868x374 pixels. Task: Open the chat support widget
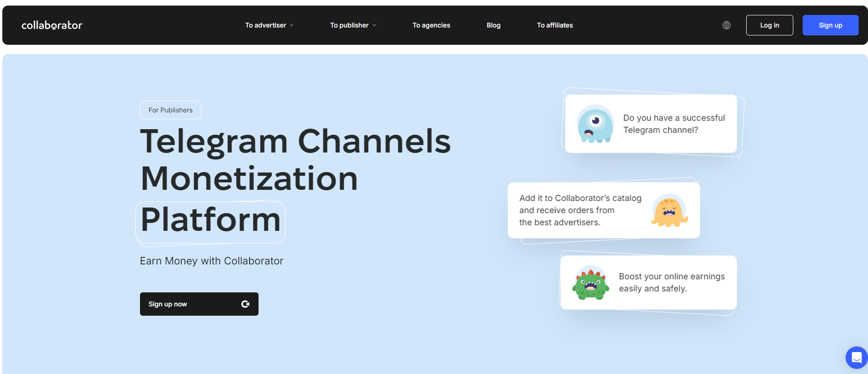(856, 358)
